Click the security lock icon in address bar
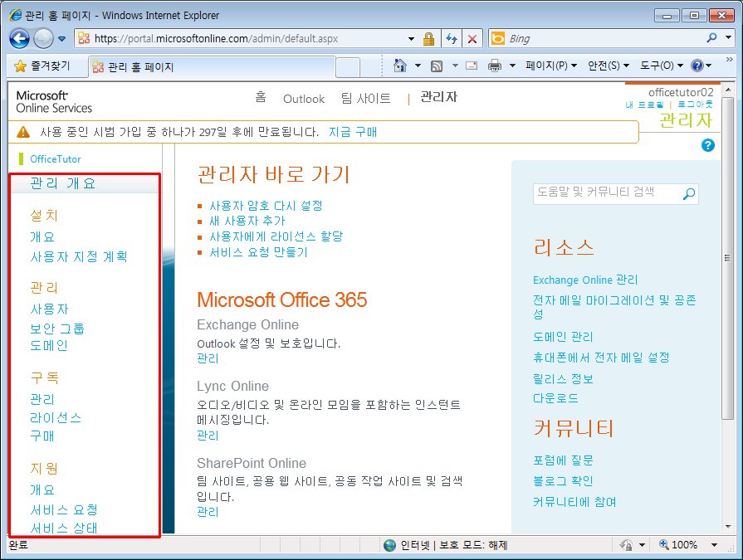The width and height of the screenshot is (743, 560). (429, 38)
